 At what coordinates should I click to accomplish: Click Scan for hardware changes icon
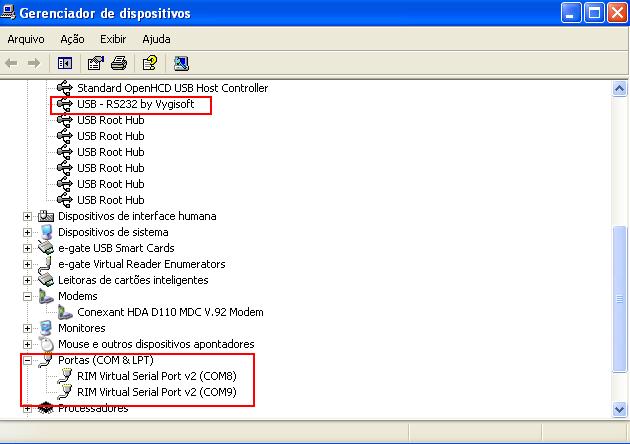181,63
